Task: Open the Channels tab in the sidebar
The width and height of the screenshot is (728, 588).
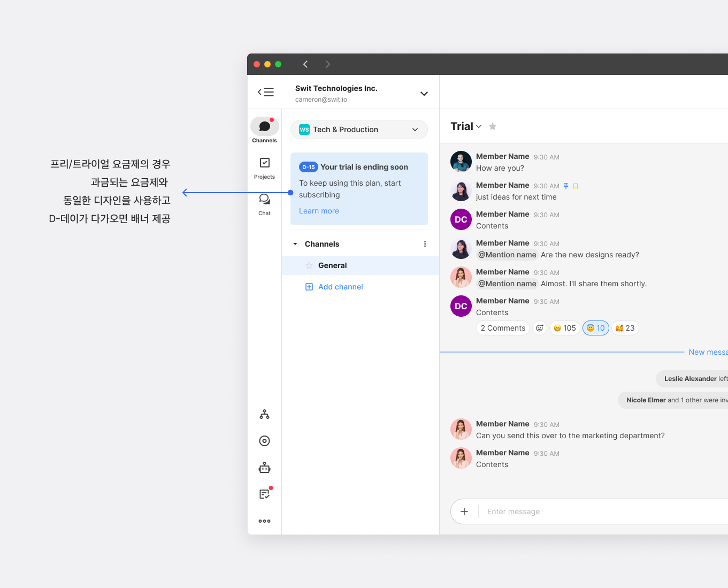Action: (264, 131)
